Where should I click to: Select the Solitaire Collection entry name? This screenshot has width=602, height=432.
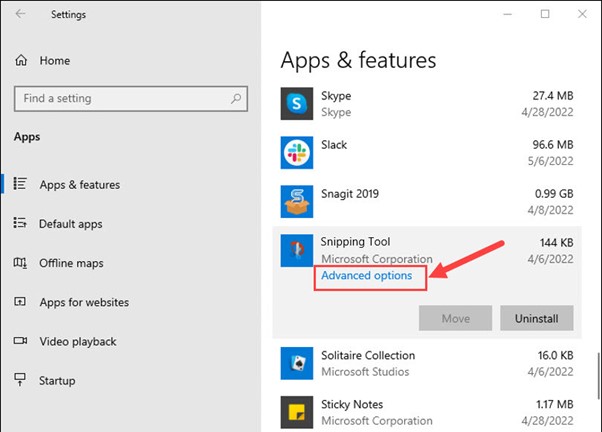(368, 355)
